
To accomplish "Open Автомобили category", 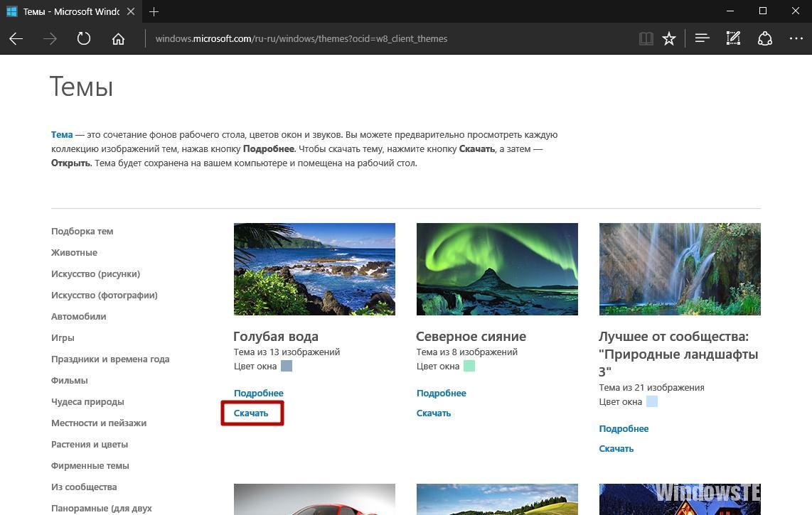I will pyautogui.click(x=78, y=316).
